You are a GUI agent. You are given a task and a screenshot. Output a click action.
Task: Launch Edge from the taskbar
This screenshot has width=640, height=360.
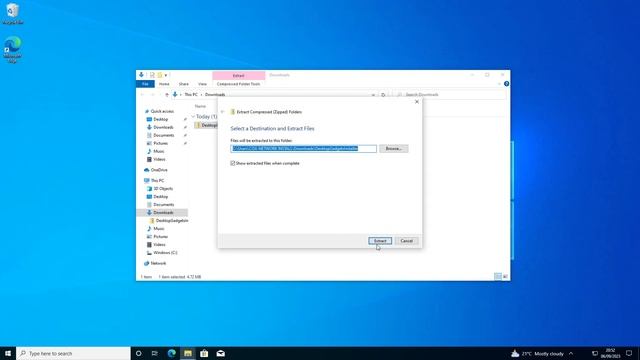pos(171,353)
